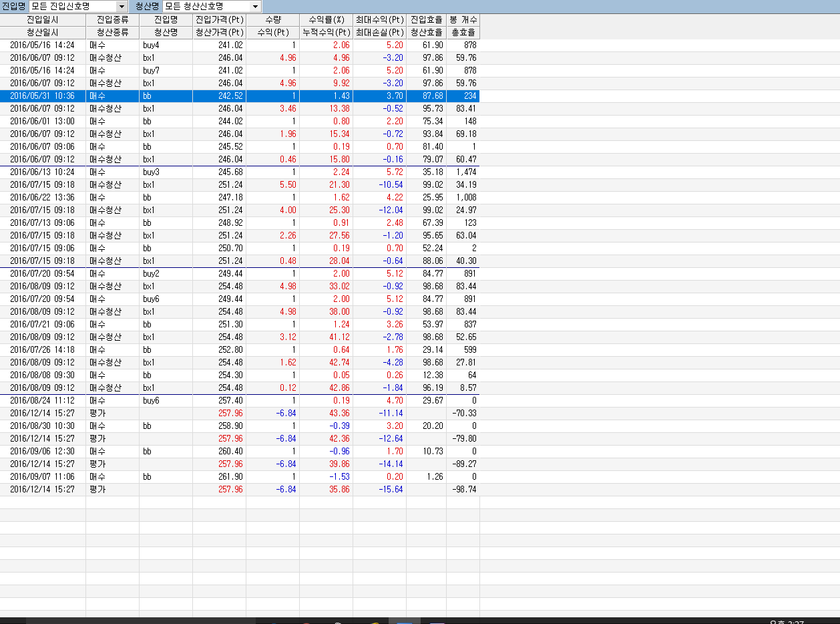The image size is (840, 624).
Task: Click the 최대수익(Pt) column header
Action: coord(379,20)
